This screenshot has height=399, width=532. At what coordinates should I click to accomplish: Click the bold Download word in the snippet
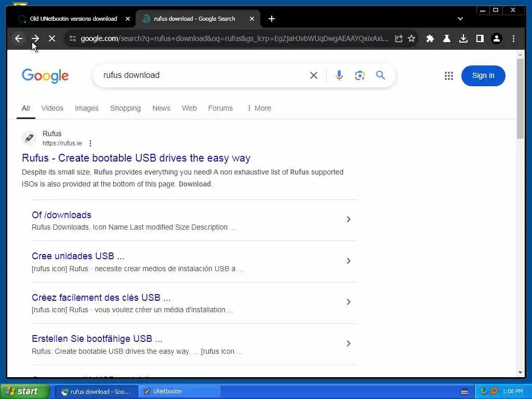tap(195, 184)
